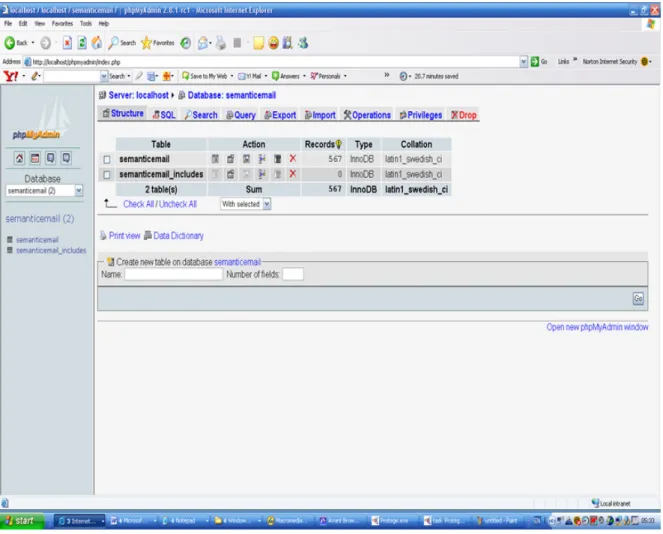Focus the new table Name field
This screenshot has width=663, height=534.
tap(174, 275)
